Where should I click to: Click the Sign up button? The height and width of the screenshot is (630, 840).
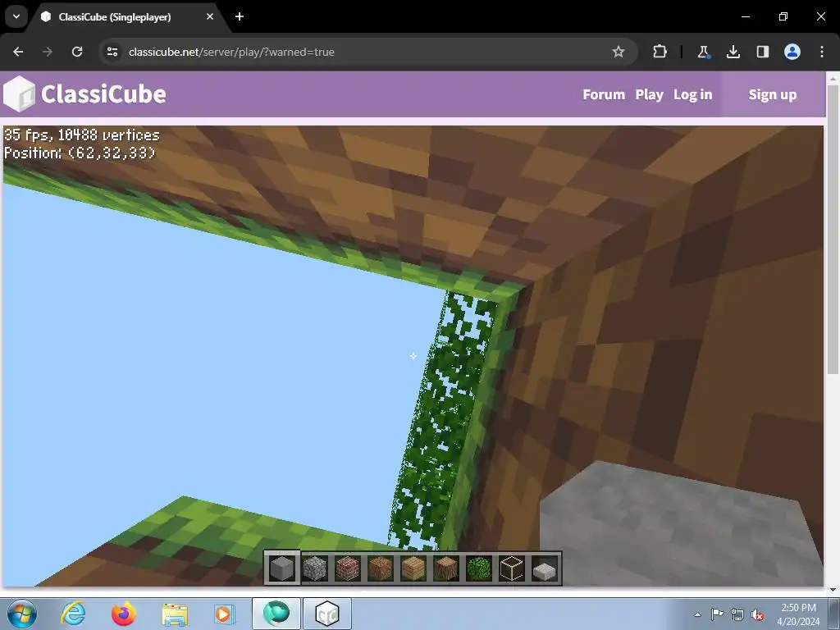point(773,94)
